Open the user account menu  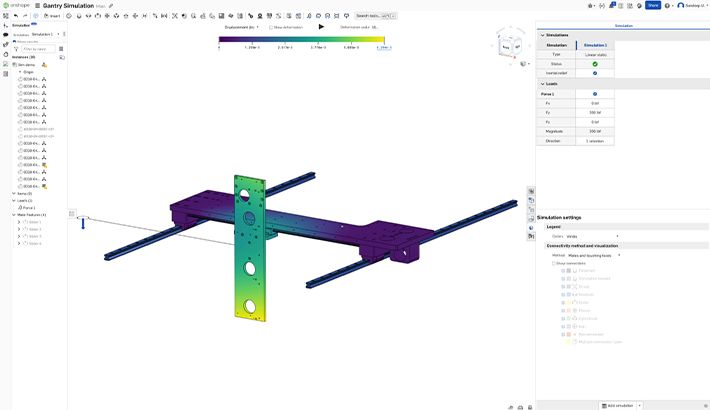pyautogui.click(x=692, y=5)
